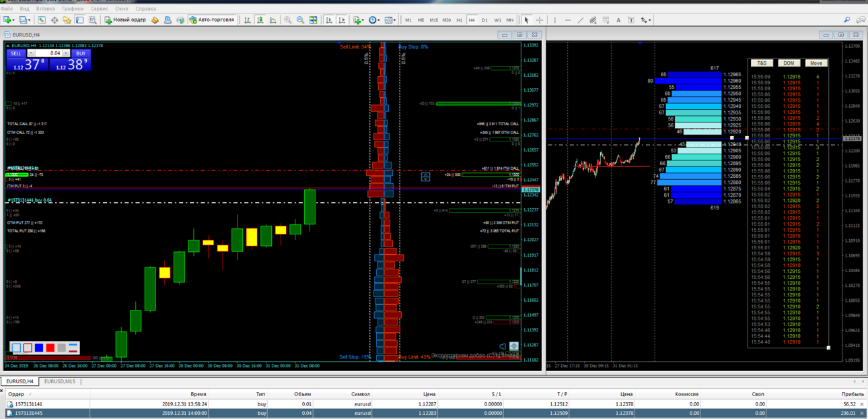The width and height of the screenshot is (868, 419).
Task: Switch timeframe to MN
Action: [x=510, y=20]
